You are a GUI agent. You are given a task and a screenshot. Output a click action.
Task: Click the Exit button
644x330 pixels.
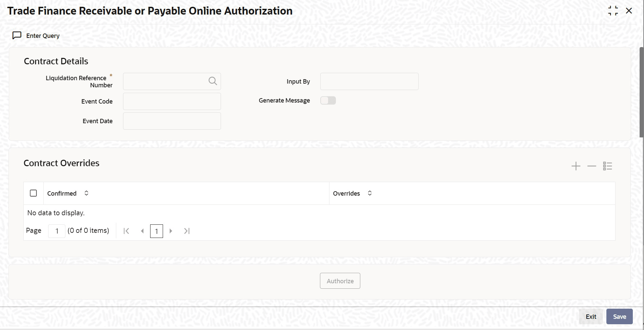pos(591,316)
